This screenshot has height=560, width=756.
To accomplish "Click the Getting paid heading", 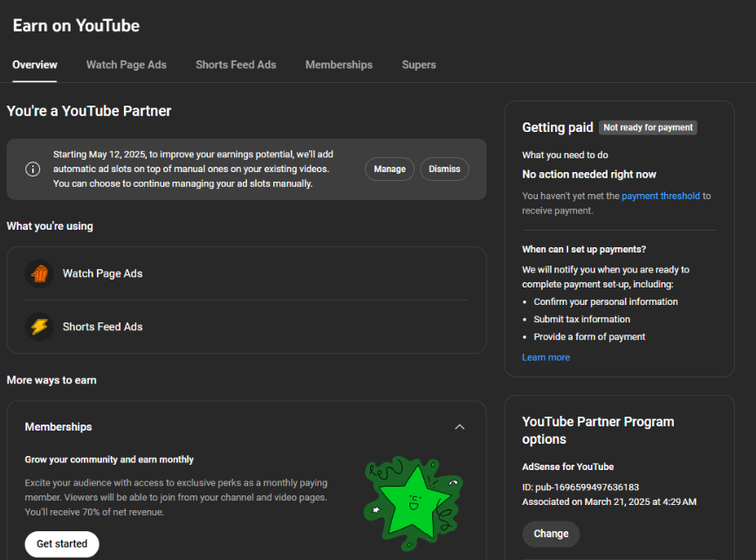I will (x=557, y=128).
